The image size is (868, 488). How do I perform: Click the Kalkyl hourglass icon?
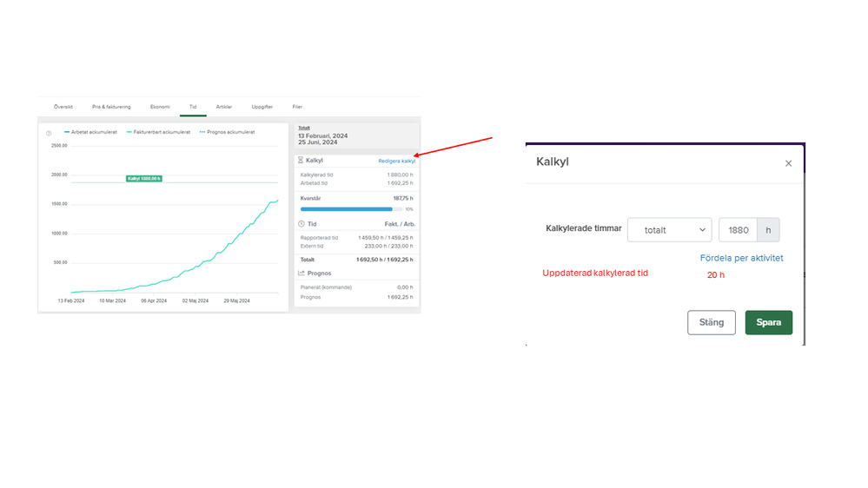(x=301, y=161)
